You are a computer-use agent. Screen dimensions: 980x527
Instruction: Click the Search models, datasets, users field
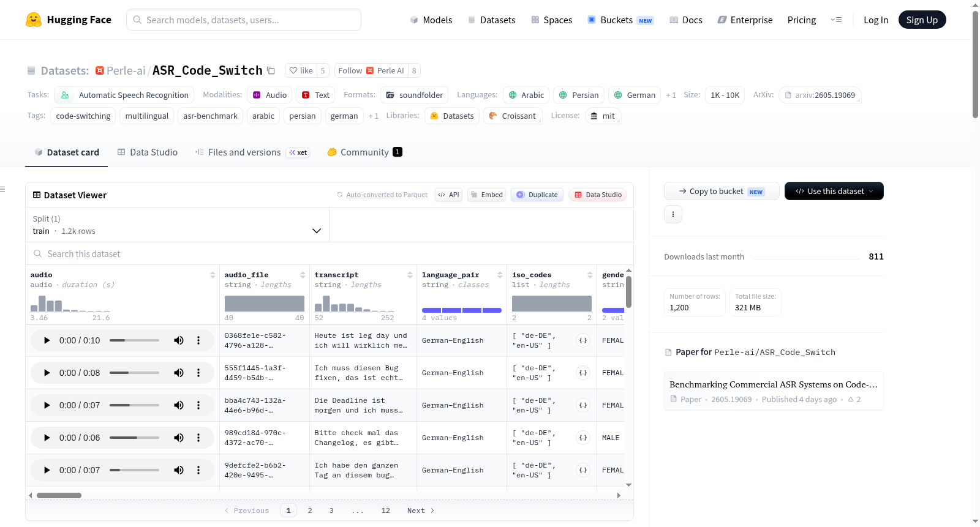click(244, 20)
